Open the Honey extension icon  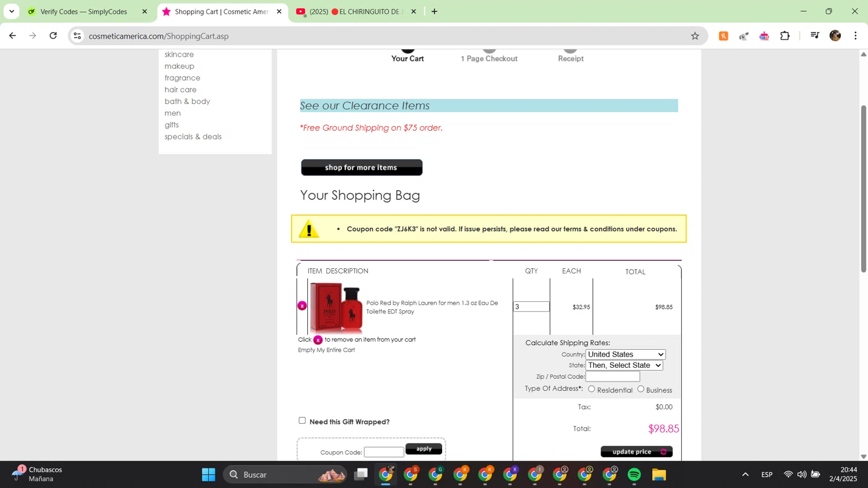tap(723, 36)
